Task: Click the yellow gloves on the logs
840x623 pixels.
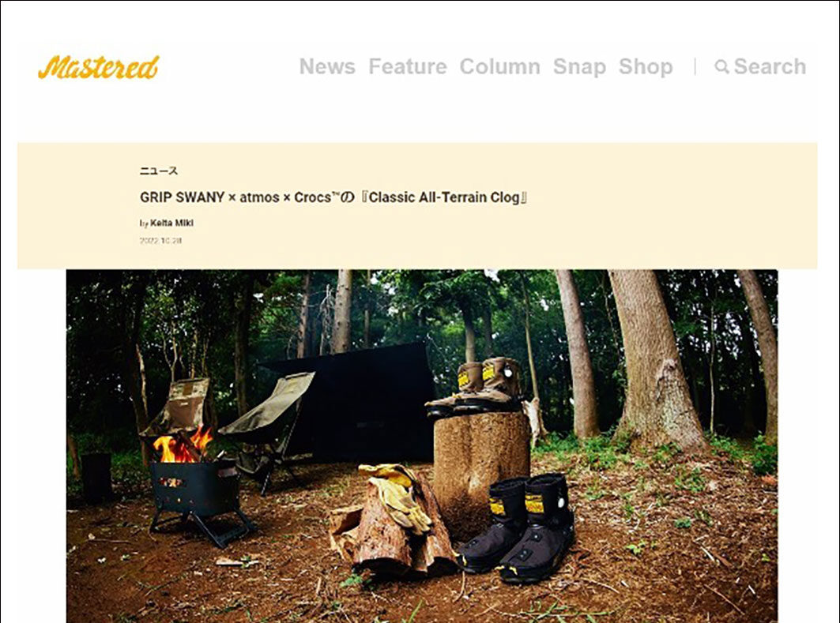Action: (397, 495)
